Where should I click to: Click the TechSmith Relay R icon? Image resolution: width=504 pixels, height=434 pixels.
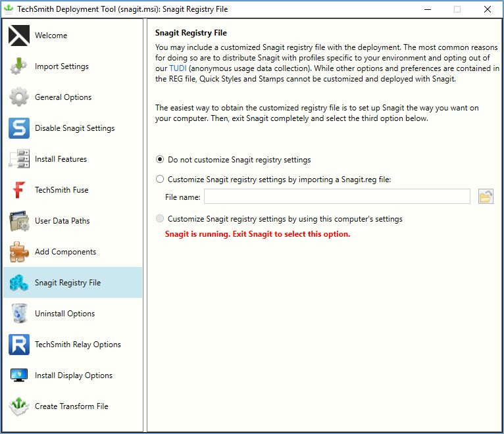tap(19, 345)
